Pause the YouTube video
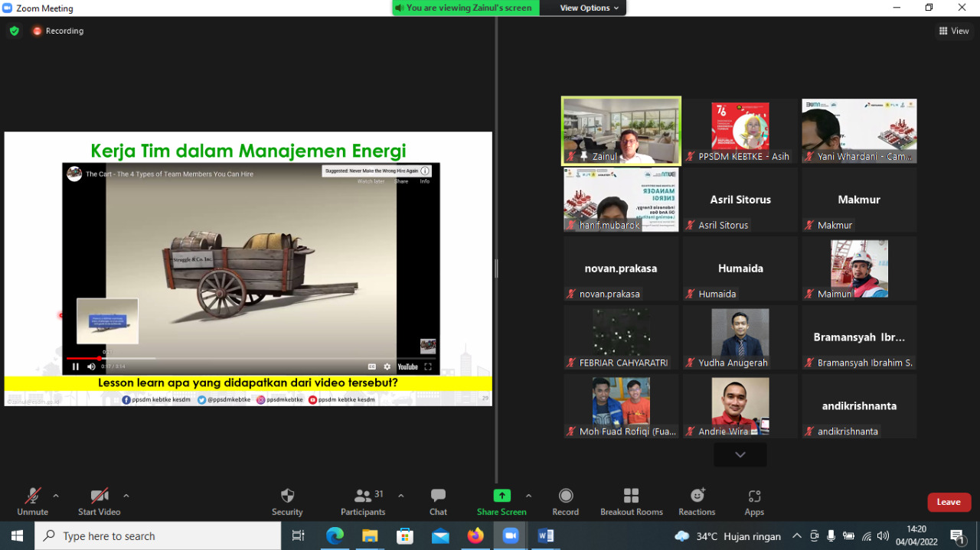 pyautogui.click(x=75, y=367)
